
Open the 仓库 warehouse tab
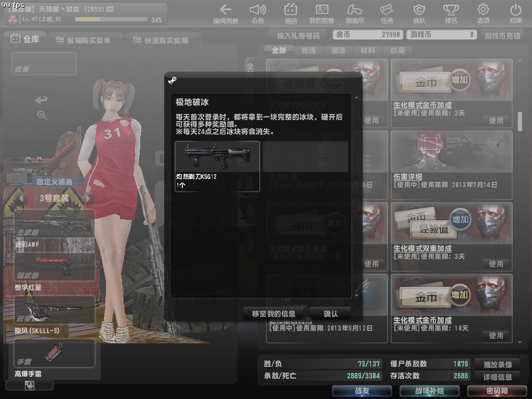pyautogui.click(x=25, y=39)
